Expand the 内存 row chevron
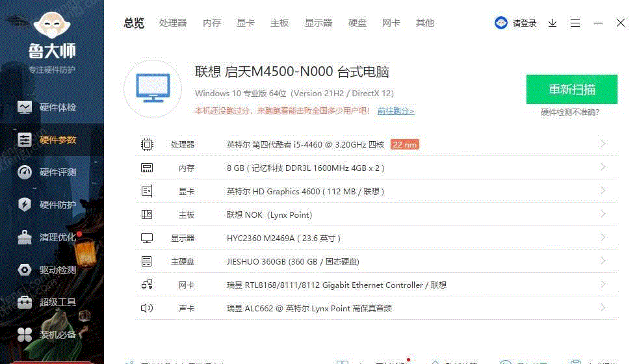The image size is (637, 364). [x=603, y=167]
